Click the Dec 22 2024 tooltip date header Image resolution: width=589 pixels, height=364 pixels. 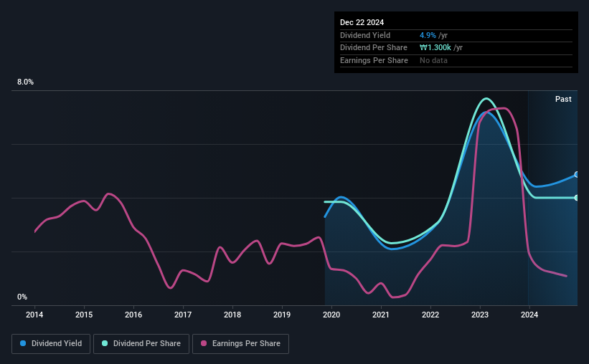(x=362, y=22)
